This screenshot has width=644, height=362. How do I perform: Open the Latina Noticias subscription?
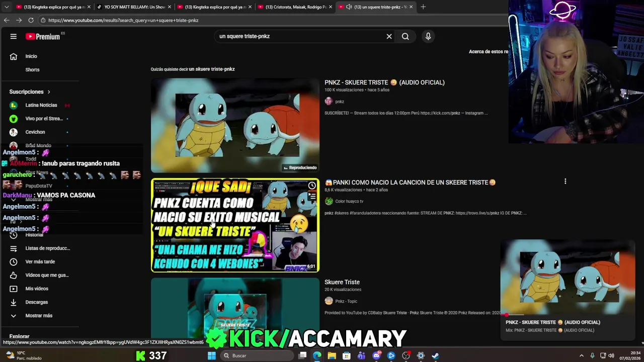(40, 105)
